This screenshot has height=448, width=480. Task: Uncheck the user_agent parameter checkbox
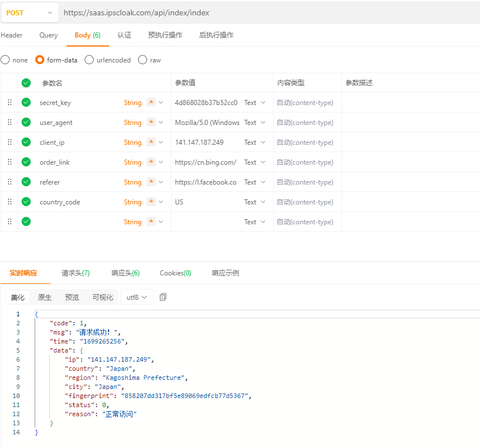click(26, 122)
